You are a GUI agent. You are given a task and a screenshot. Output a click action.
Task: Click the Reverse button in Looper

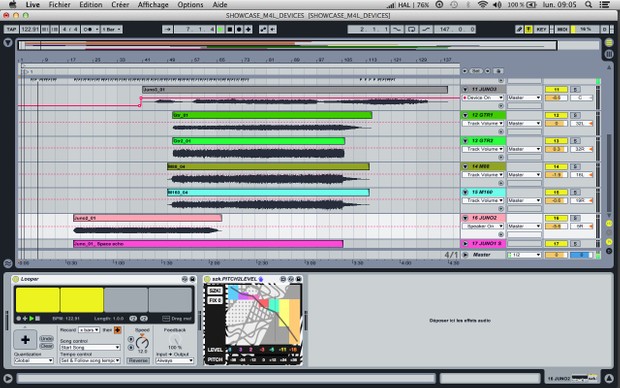pyautogui.click(x=138, y=360)
